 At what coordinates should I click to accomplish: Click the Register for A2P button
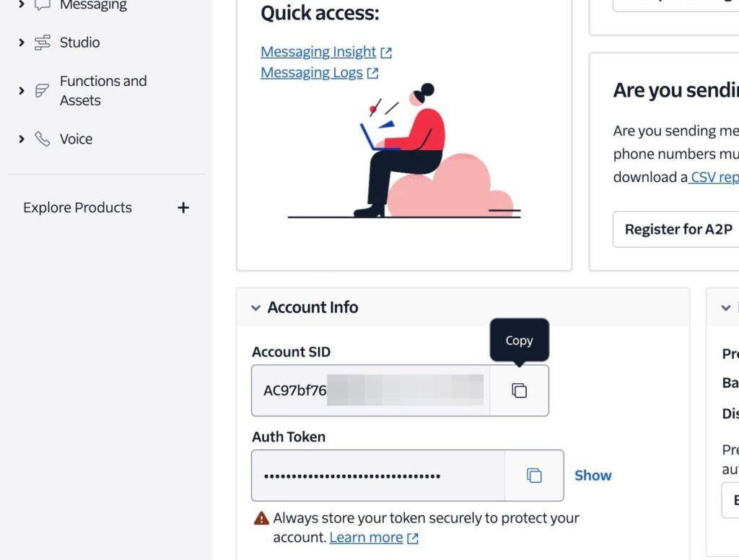(677, 229)
